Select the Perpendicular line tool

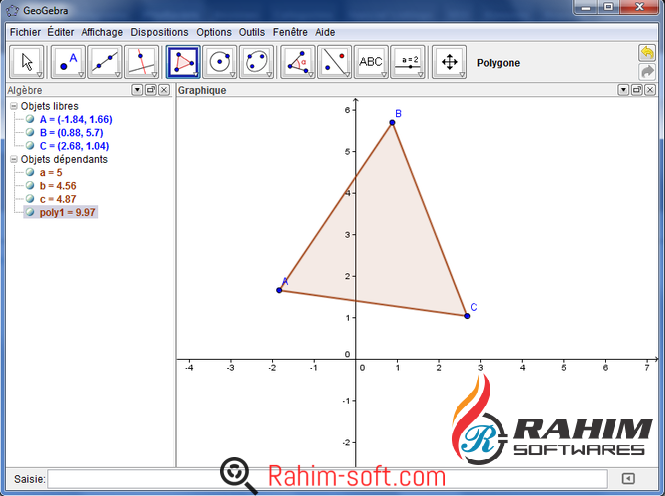tap(142, 62)
